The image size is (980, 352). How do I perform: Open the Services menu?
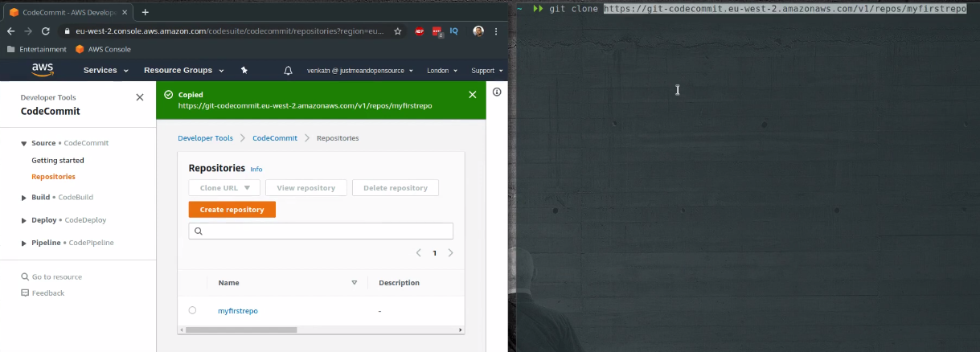click(106, 70)
